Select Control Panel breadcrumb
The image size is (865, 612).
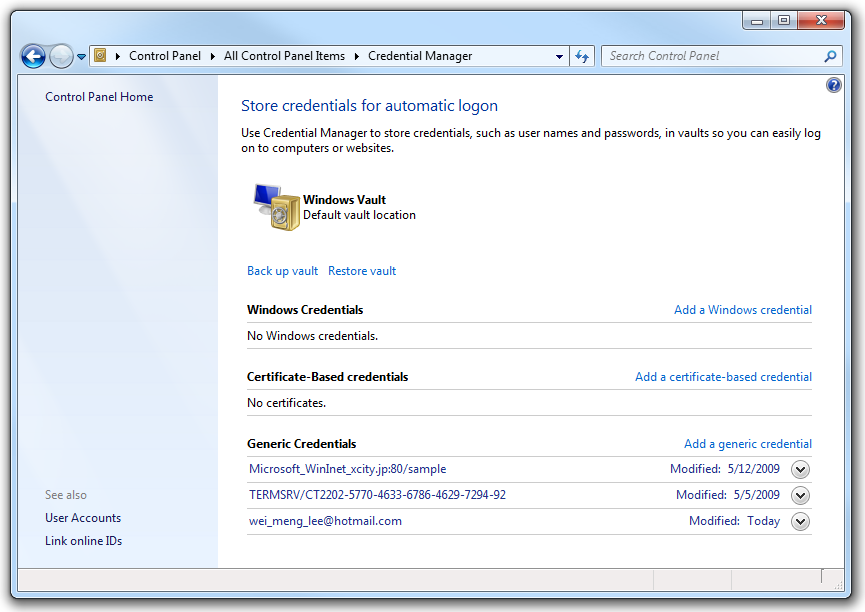click(165, 56)
